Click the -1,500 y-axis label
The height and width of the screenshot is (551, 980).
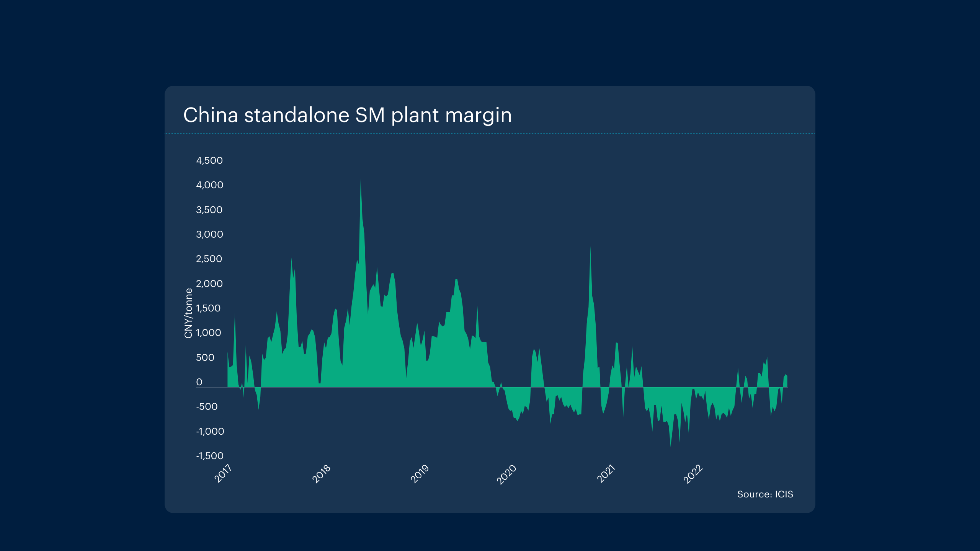pyautogui.click(x=209, y=456)
